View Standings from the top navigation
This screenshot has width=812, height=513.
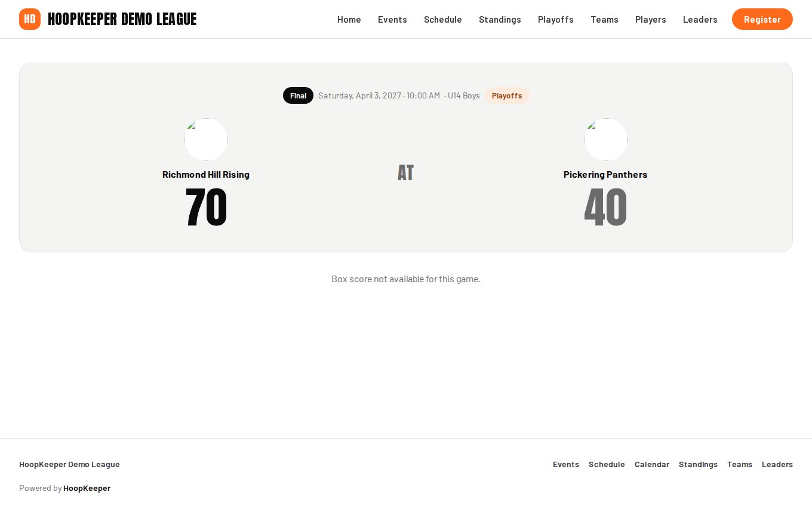click(500, 20)
